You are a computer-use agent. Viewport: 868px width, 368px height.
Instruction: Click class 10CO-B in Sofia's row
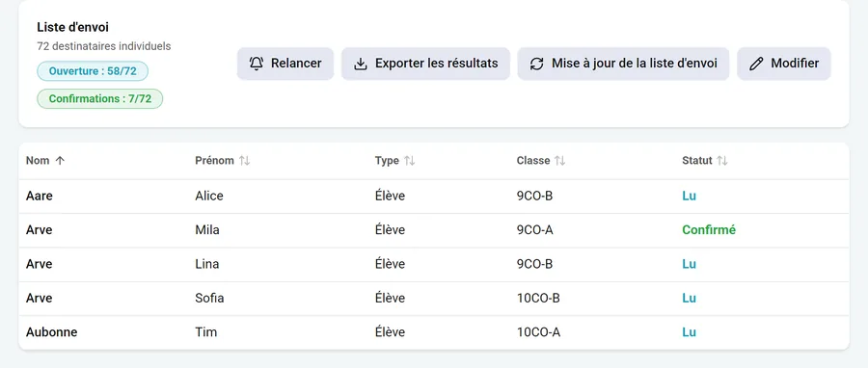coord(538,299)
